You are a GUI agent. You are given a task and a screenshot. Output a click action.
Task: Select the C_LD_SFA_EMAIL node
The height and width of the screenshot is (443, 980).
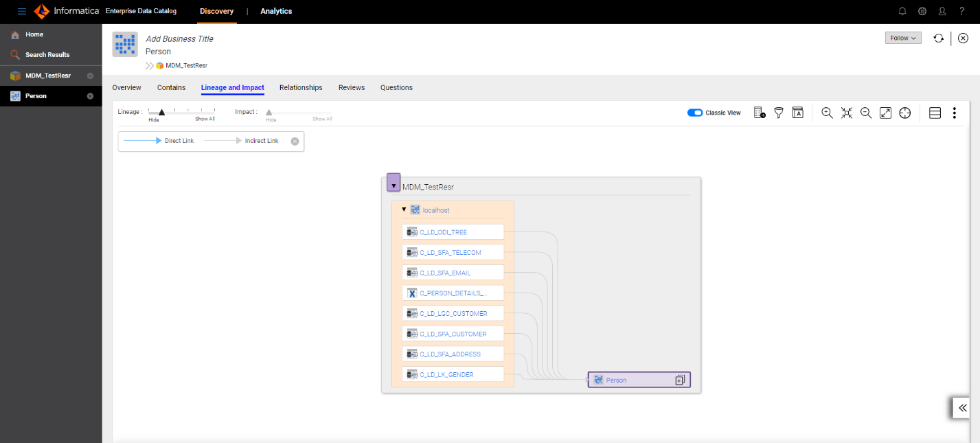point(453,273)
